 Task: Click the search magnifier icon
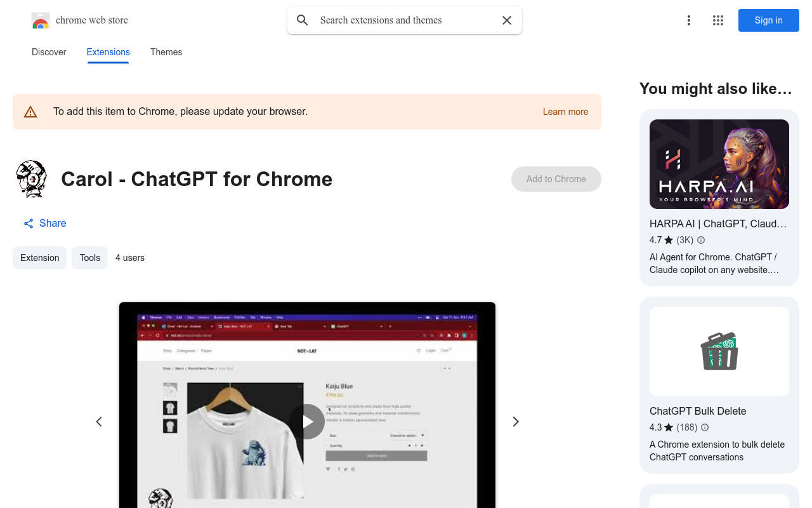point(303,20)
